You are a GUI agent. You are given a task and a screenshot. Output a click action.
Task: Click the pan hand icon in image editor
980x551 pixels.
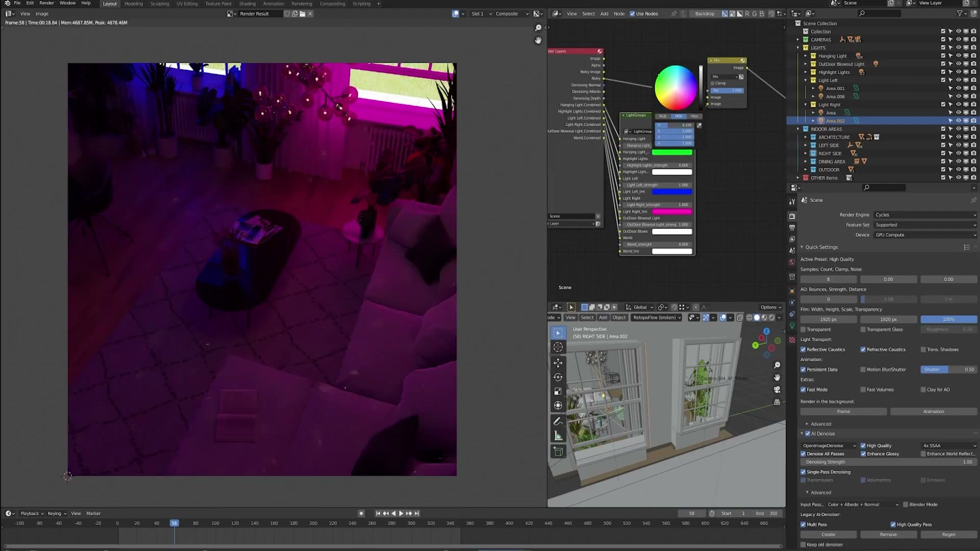click(538, 40)
